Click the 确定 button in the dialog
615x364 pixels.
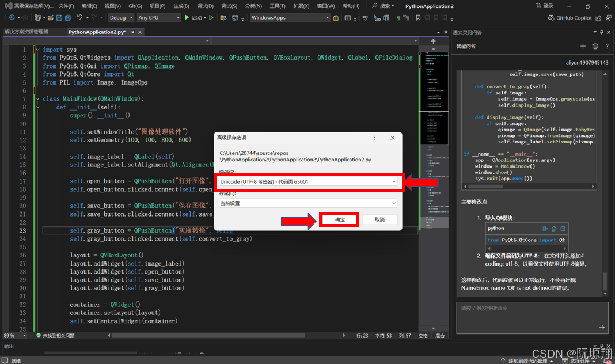pos(340,219)
